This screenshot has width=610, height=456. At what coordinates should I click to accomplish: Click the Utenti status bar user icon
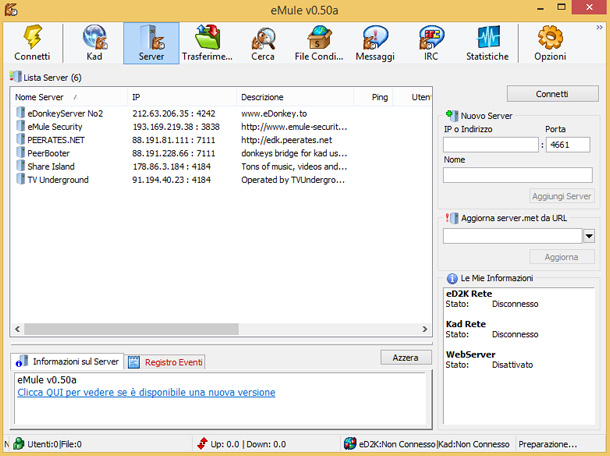pos(19,444)
